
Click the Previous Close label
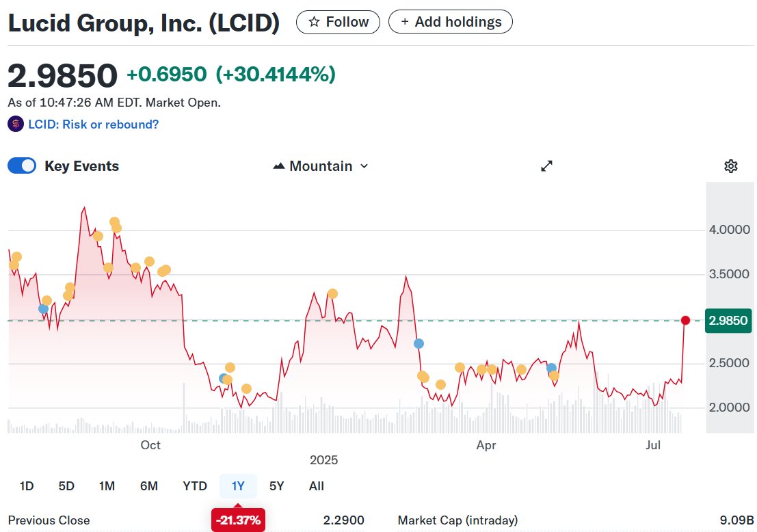tap(49, 520)
